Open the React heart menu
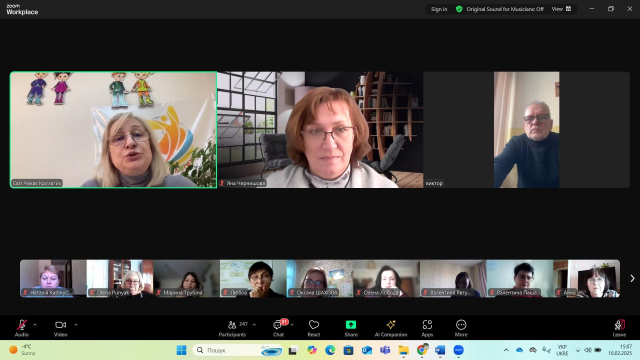Screen dimensions: 640x360 pyautogui.click(x=313, y=328)
